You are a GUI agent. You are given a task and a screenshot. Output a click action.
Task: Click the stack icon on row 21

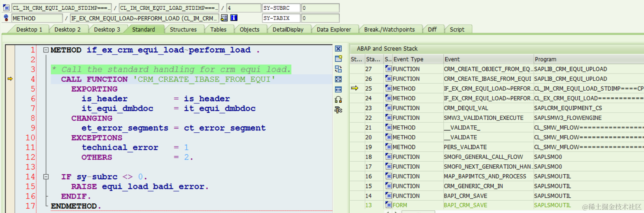click(x=388, y=127)
